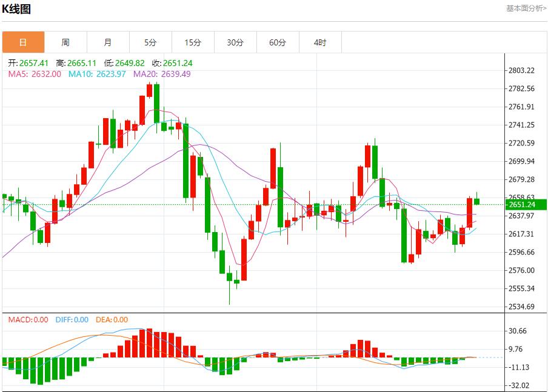
Task: Click the 2803.22 top price axis label
Action: click(522, 70)
